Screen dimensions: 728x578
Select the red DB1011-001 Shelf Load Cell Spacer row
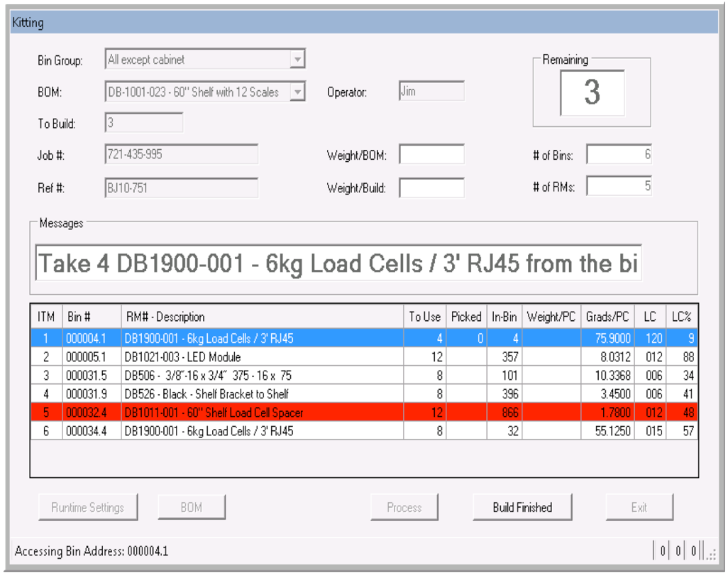[x=364, y=412]
